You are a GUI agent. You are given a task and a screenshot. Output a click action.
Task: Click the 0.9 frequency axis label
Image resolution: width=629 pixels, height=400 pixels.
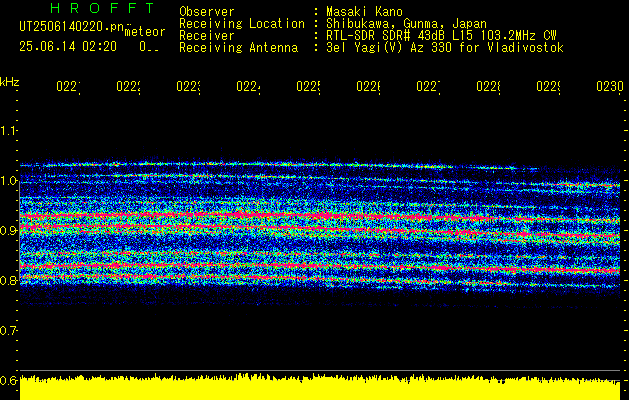[x=8, y=231]
